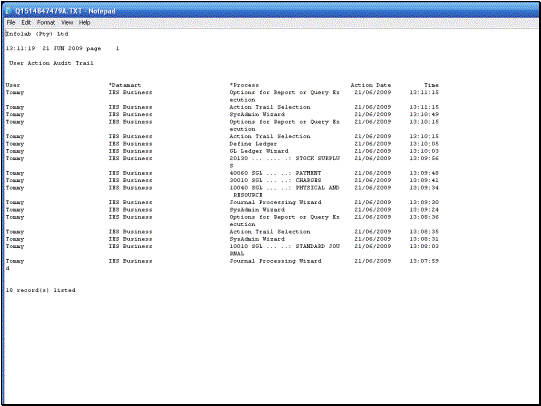Open the Format menu
Screen dimensions: 541x406
46,22
